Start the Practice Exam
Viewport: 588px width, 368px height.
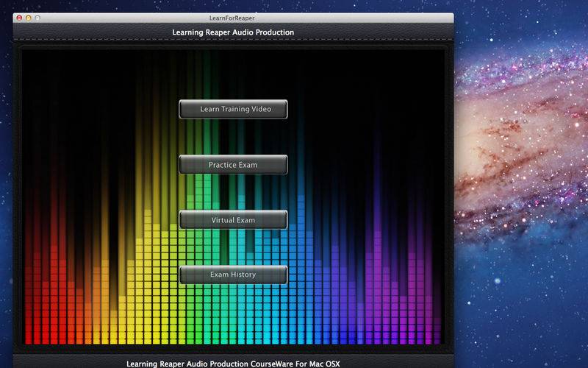[233, 164]
